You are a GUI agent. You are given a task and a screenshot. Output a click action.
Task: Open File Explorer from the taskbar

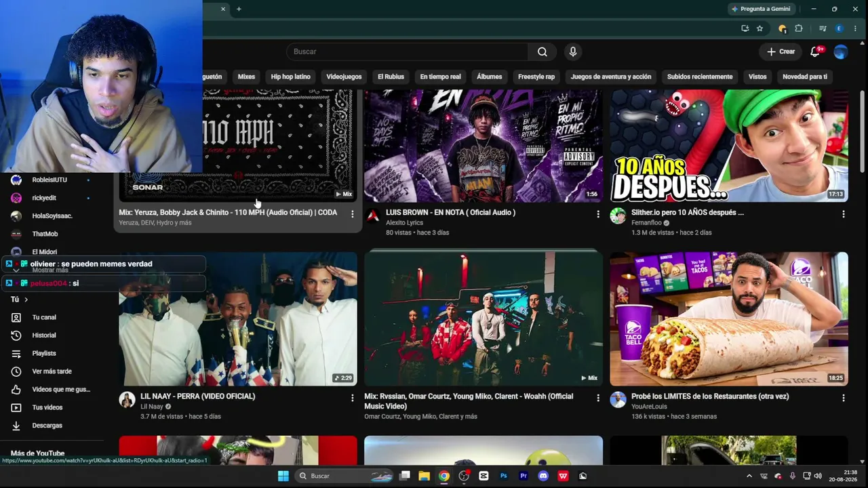(424, 476)
